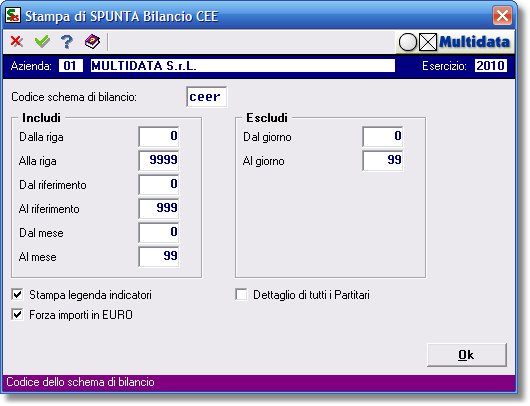Screen dimensions: 530x406
Task: Close the Stampa di SPUNTA window
Action: tap(502, 16)
